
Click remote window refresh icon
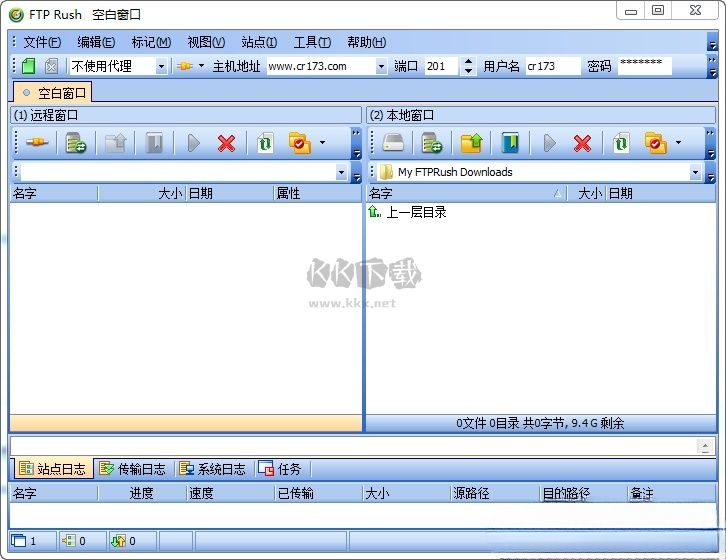(x=265, y=143)
